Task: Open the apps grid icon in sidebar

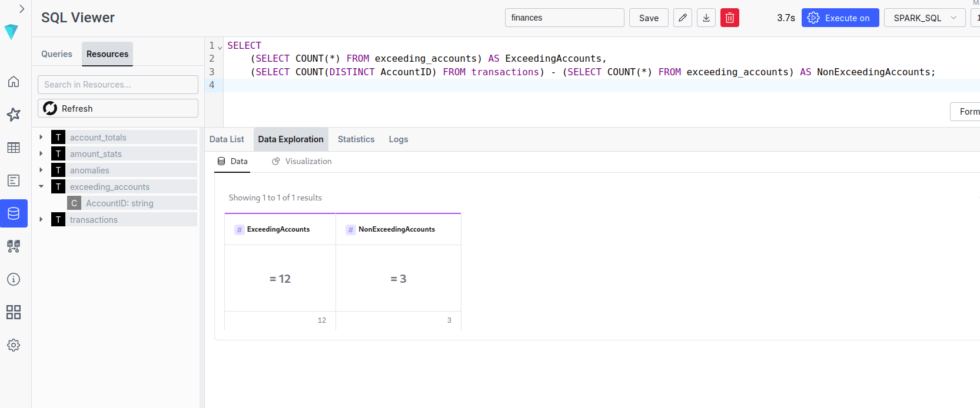Action: pos(14,312)
